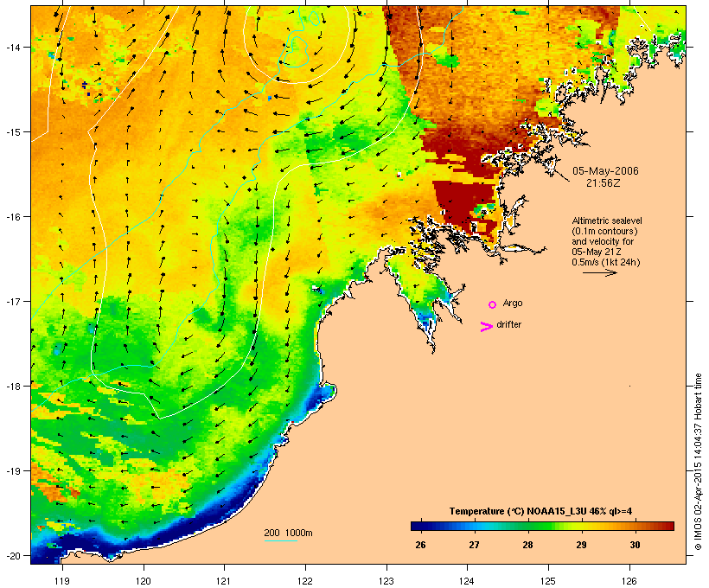Click the 'Altimetric sealevel' label
The image size is (709, 588).
607,220
